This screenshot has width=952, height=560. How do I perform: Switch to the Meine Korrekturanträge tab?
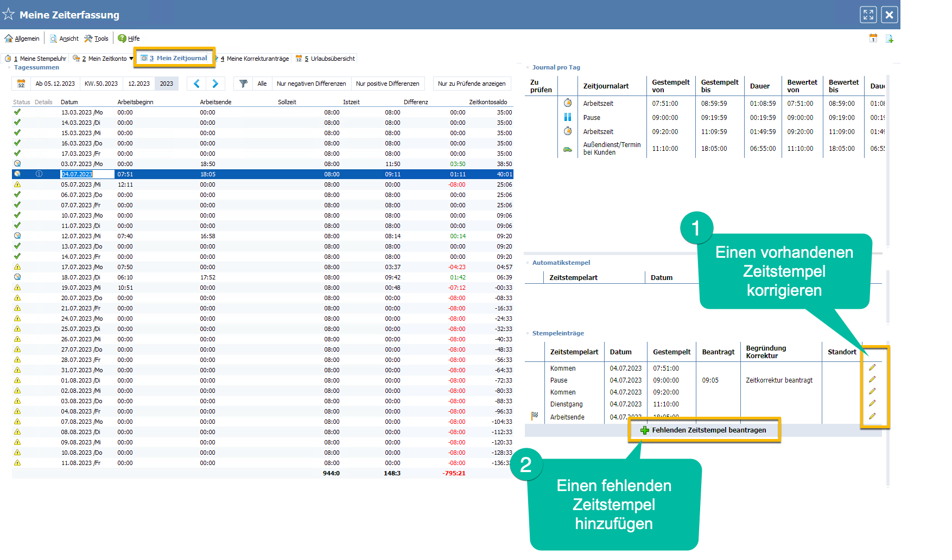tap(255, 59)
